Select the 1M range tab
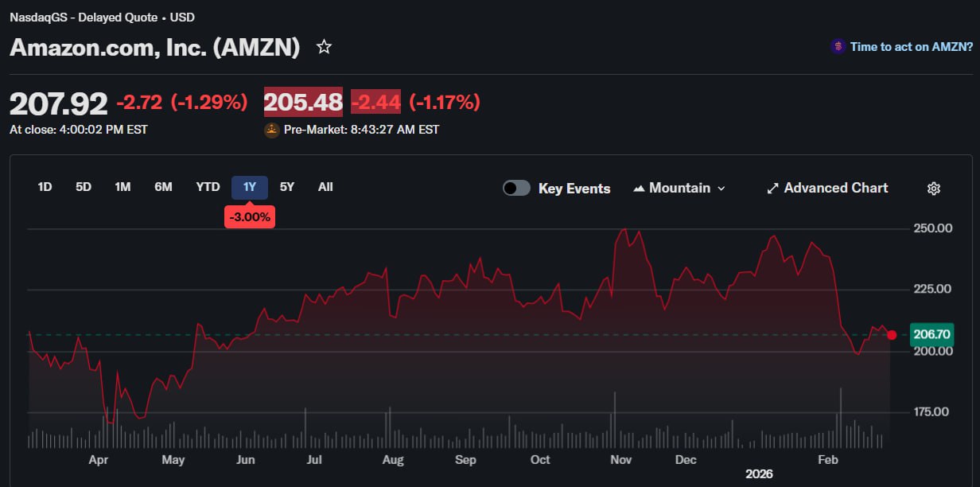The image size is (980, 487). pyautogui.click(x=122, y=187)
